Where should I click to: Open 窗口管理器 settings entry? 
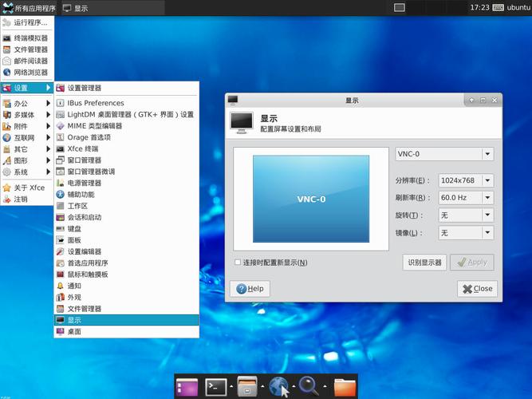click(126, 160)
